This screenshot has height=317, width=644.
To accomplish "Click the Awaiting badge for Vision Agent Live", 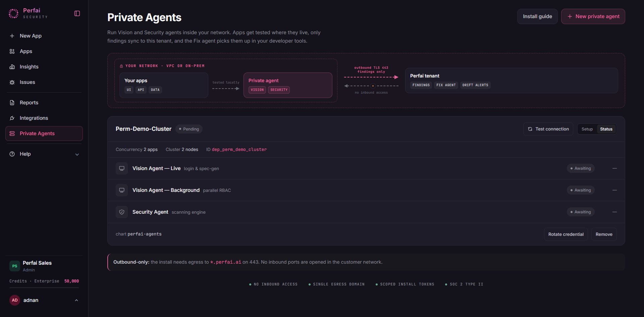I will tap(581, 168).
